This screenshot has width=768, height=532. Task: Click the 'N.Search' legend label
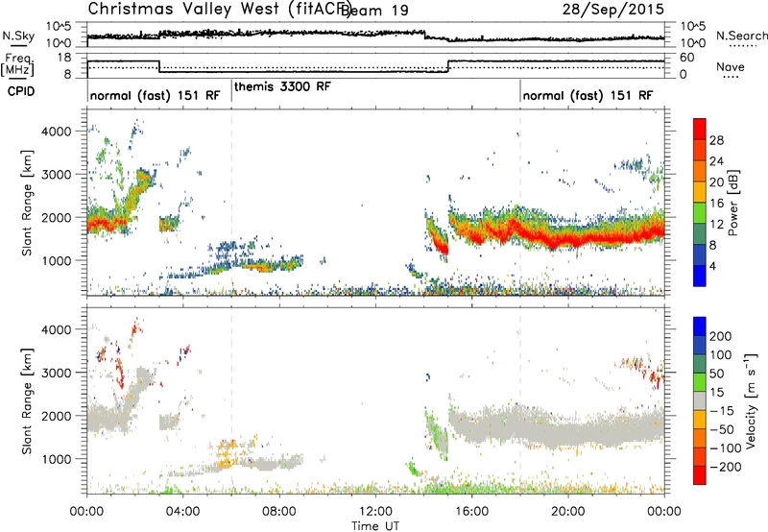pyautogui.click(x=742, y=36)
